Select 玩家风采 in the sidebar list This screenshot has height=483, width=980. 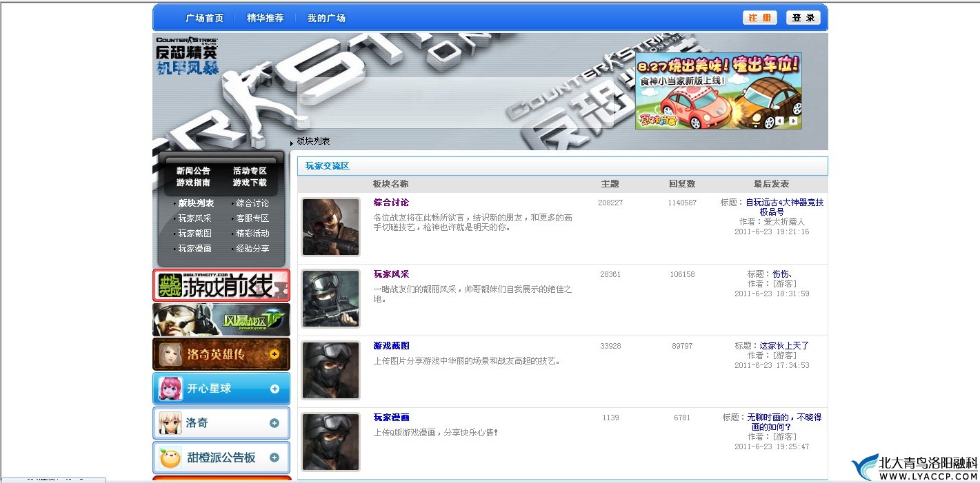tap(194, 218)
